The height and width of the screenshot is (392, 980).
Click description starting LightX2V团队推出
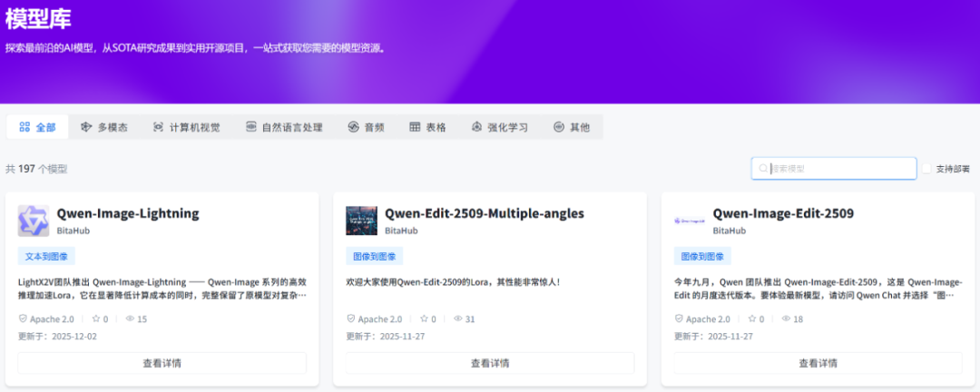click(162, 289)
